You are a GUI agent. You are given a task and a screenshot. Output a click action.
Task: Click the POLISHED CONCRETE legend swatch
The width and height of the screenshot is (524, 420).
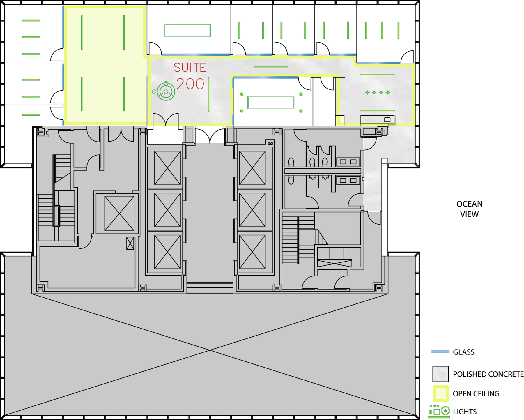[x=440, y=374]
